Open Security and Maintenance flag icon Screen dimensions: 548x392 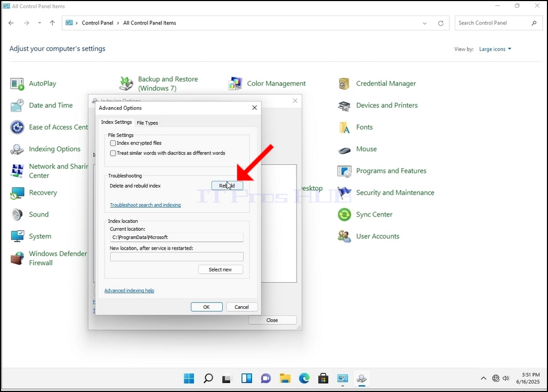(x=344, y=193)
